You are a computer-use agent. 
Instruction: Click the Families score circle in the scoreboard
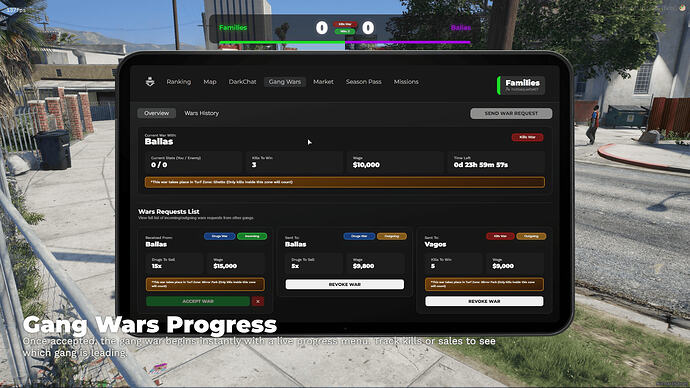tap(322, 28)
